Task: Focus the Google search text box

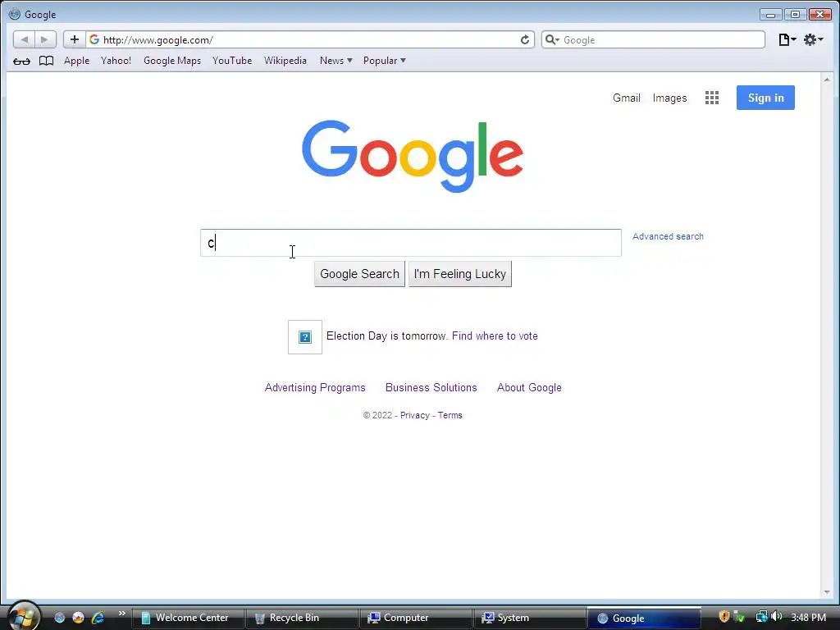Action: click(x=411, y=243)
